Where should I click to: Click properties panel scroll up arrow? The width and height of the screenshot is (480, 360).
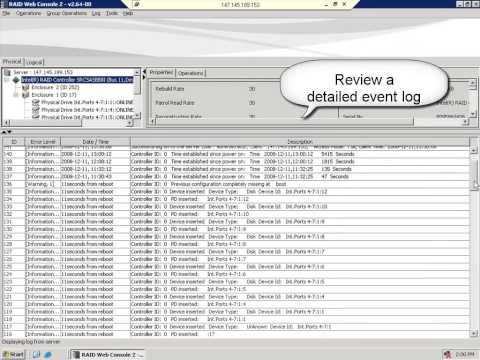[x=473, y=82]
